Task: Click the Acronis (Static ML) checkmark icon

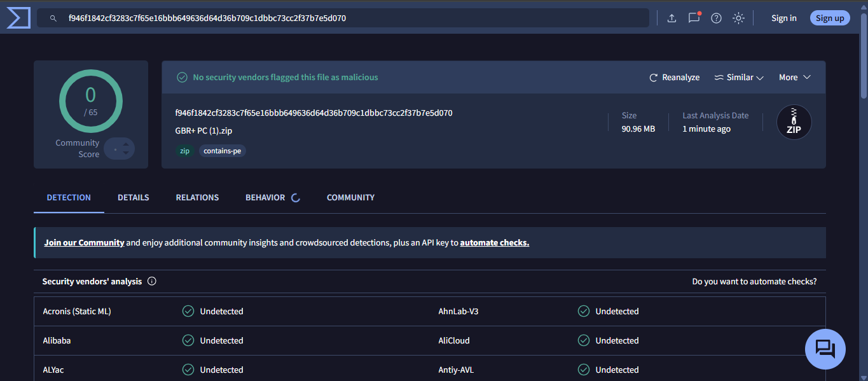Action: 188,311
